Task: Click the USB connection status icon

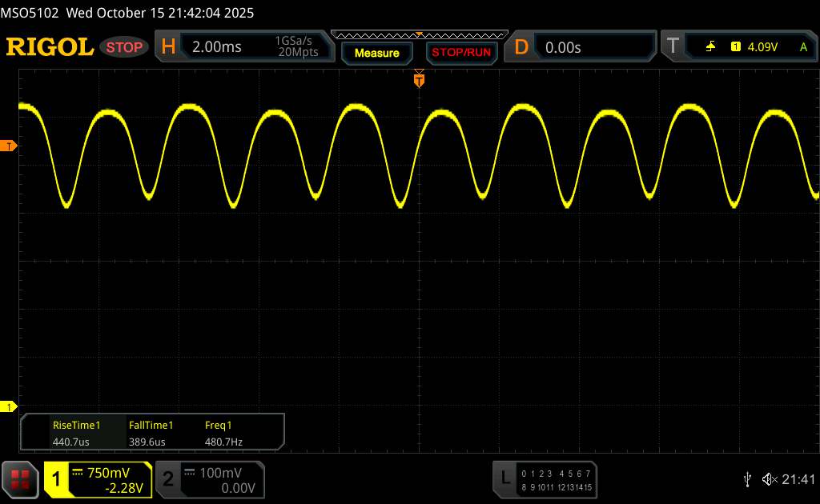Action: click(747, 478)
